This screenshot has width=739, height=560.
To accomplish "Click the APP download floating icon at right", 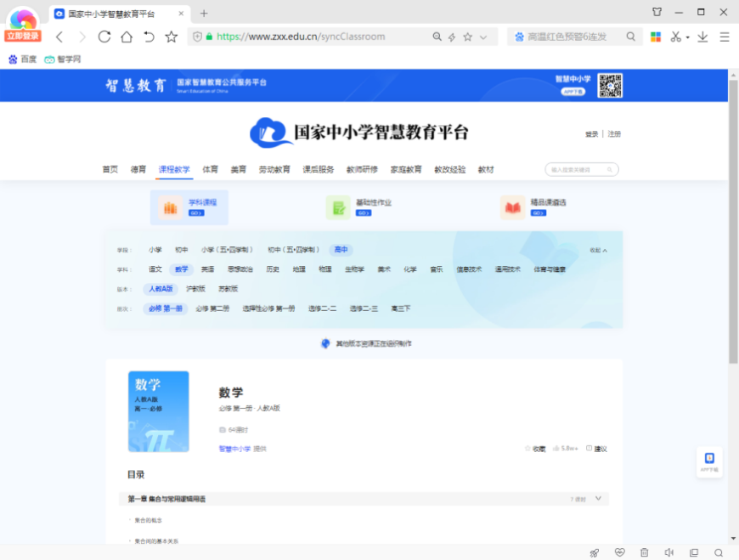I will click(x=709, y=462).
